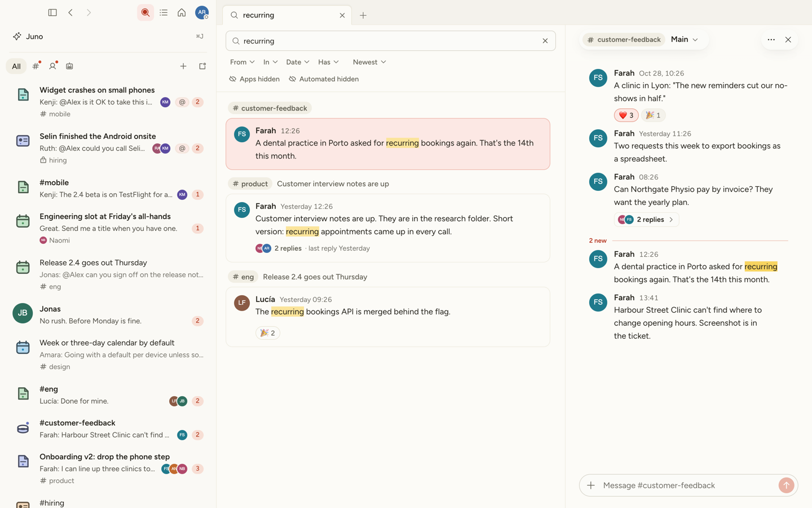This screenshot has width=812, height=508.
Task: Open Widget crashes on small phones thread
Action: pos(108,102)
